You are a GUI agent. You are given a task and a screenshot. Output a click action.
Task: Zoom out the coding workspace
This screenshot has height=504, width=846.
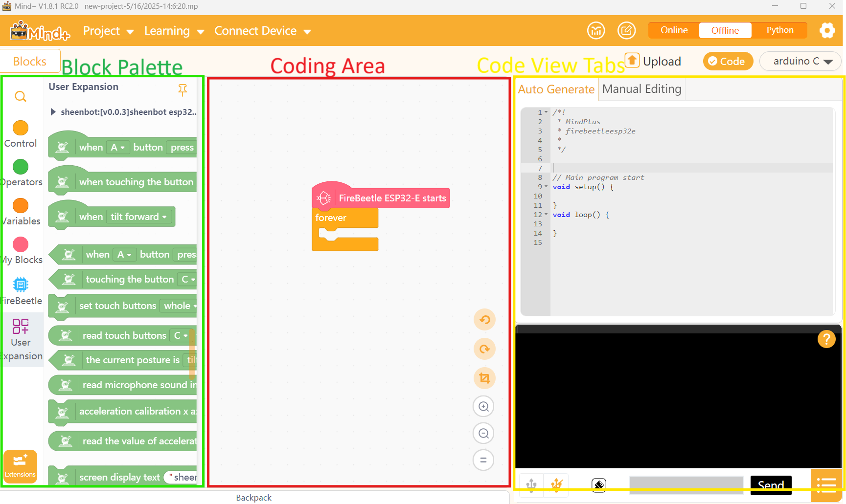coord(483,433)
